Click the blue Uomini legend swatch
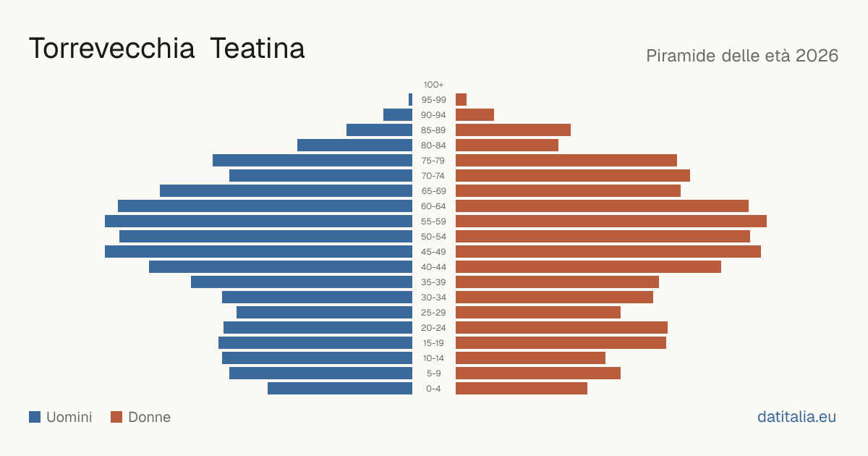Image resolution: width=868 pixels, height=456 pixels. pyautogui.click(x=35, y=417)
